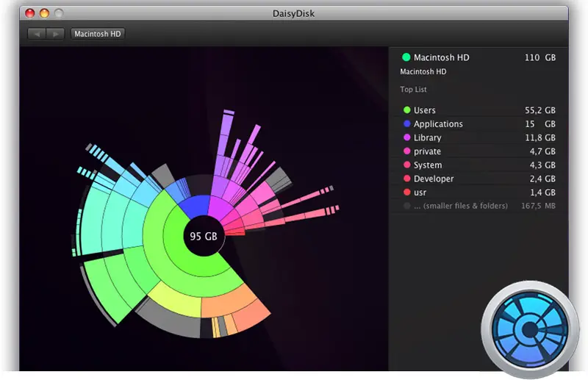Screen dimensions: 588x380
Task: Click the 95 GB center of sunburst
Action: pyautogui.click(x=204, y=236)
